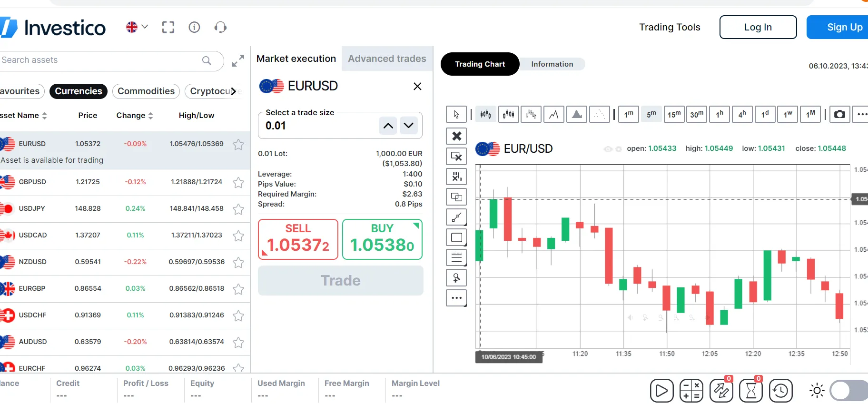This screenshot has height=404, width=868.
Task: Open support headset icon
Action: tap(220, 27)
